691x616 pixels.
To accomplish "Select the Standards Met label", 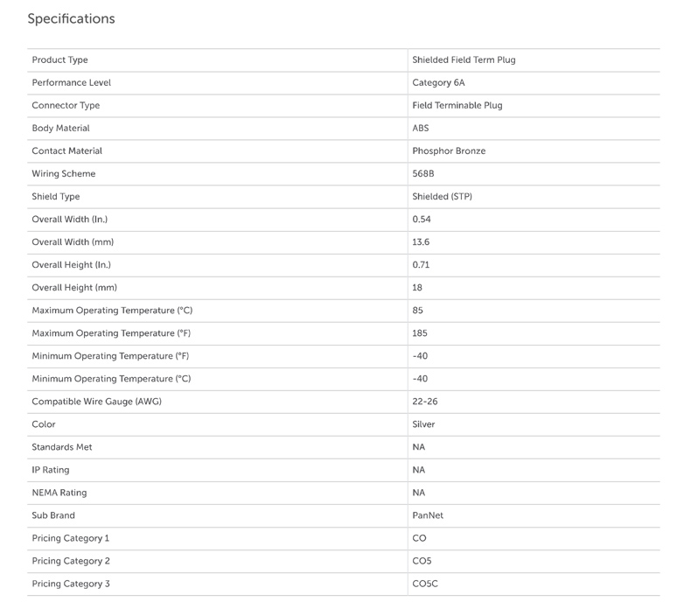I will (x=62, y=447).
